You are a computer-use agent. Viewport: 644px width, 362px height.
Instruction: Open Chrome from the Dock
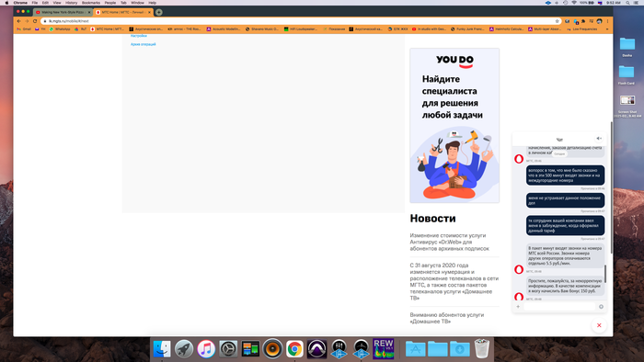pyautogui.click(x=295, y=349)
